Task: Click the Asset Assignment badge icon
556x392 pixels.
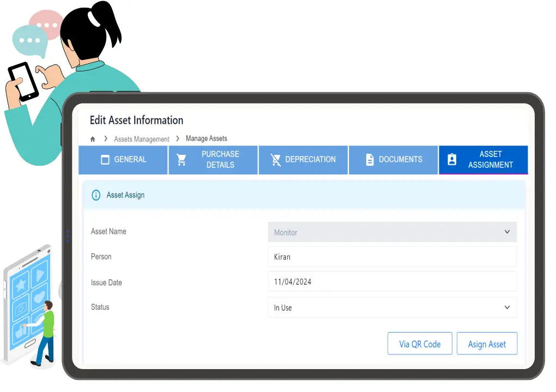Action: [452, 159]
